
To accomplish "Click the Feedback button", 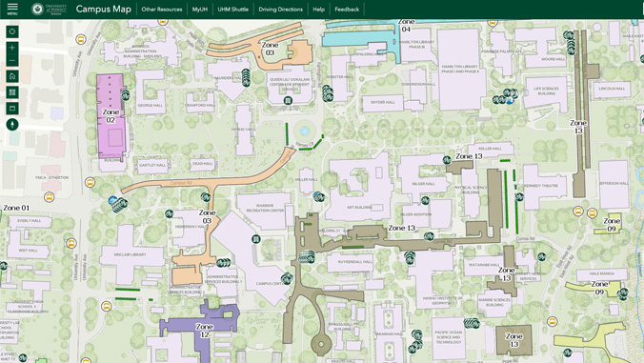I will (x=347, y=9).
